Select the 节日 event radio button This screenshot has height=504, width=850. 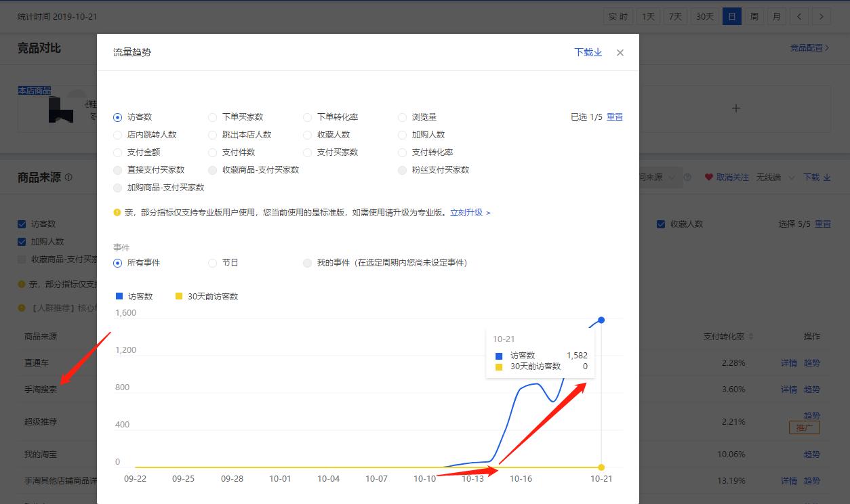pyautogui.click(x=211, y=262)
